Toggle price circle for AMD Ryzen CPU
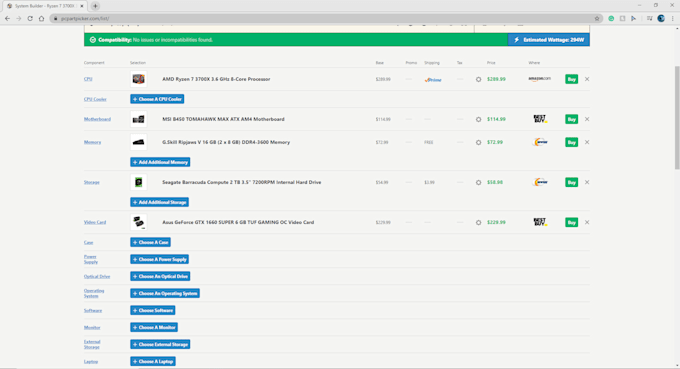Image resolution: width=680 pixels, height=369 pixels. point(478,79)
